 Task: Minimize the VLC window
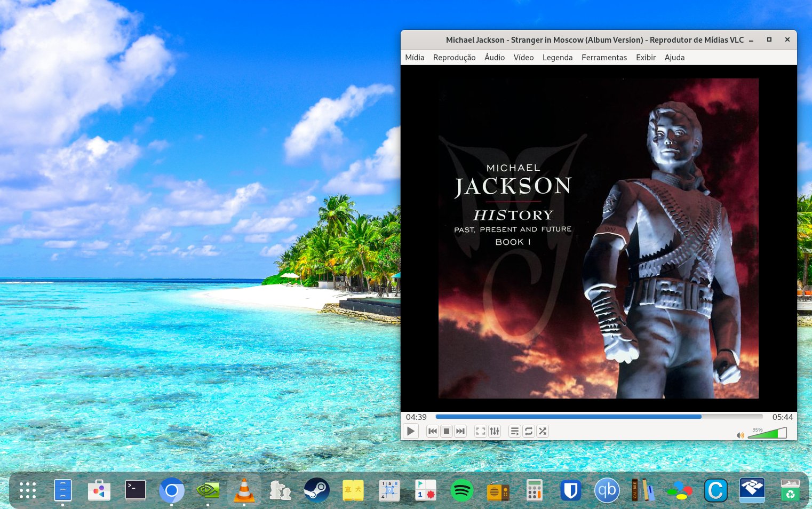click(x=751, y=40)
